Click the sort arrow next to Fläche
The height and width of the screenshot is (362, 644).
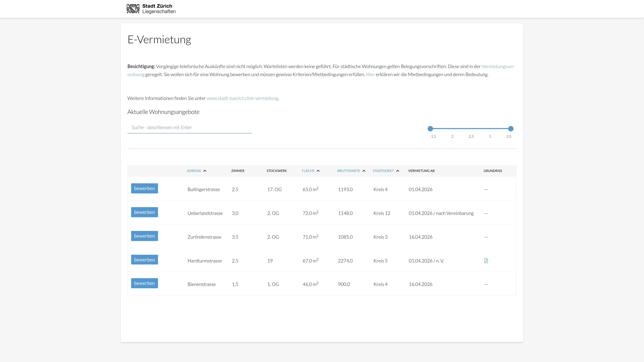click(x=318, y=171)
